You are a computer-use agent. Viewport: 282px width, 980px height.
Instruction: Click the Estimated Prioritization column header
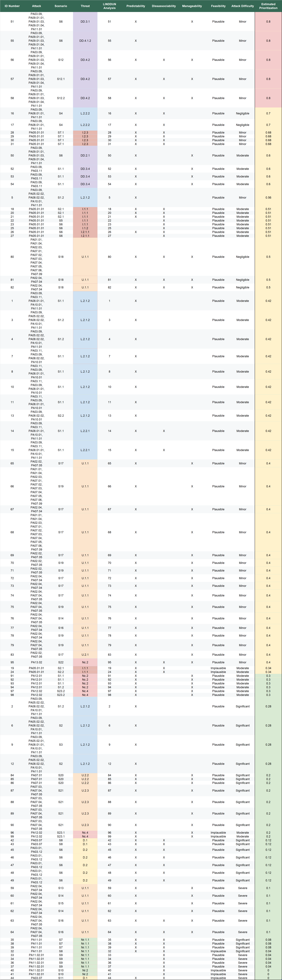pos(268,6)
